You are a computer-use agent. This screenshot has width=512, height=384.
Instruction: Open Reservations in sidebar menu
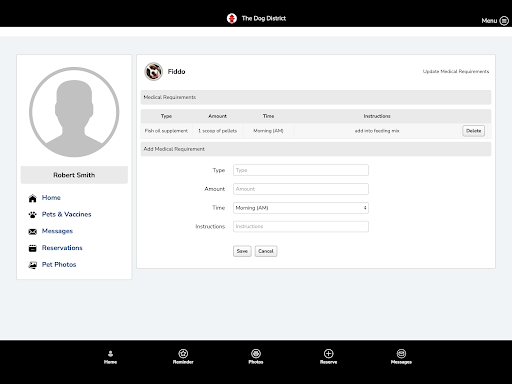[62, 248]
